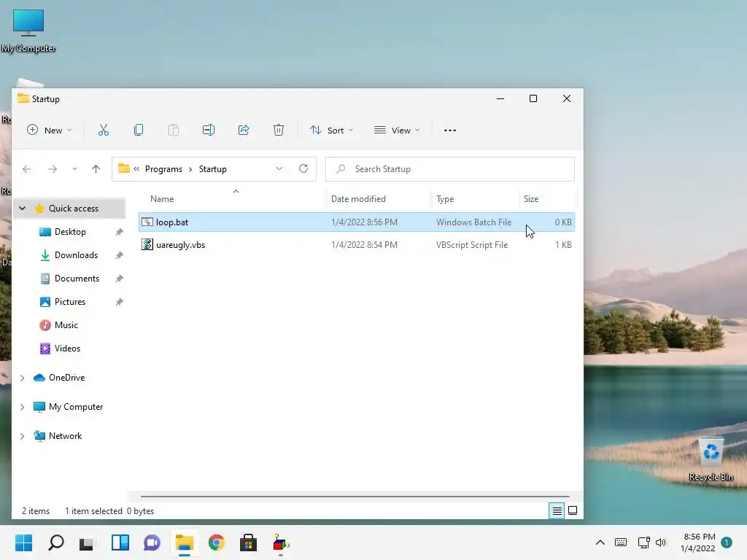Image resolution: width=747 pixels, height=560 pixels.
Task: Click the network tray icon
Action: 643,542
